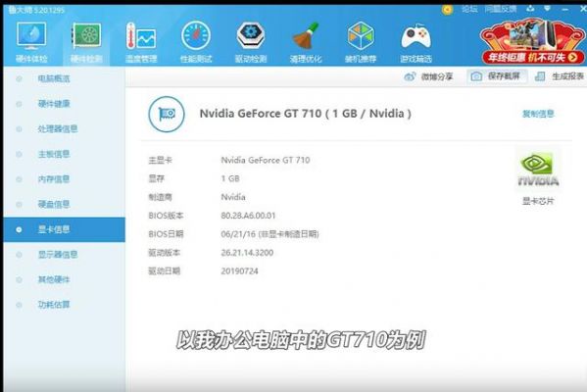
Task: Open 问题反馈 feedback link
Action: (x=501, y=9)
